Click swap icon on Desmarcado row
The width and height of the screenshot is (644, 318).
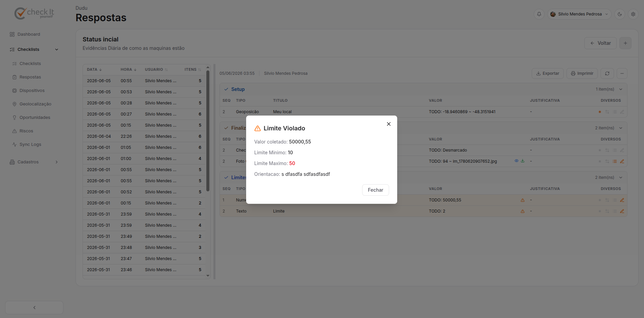click(x=607, y=150)
